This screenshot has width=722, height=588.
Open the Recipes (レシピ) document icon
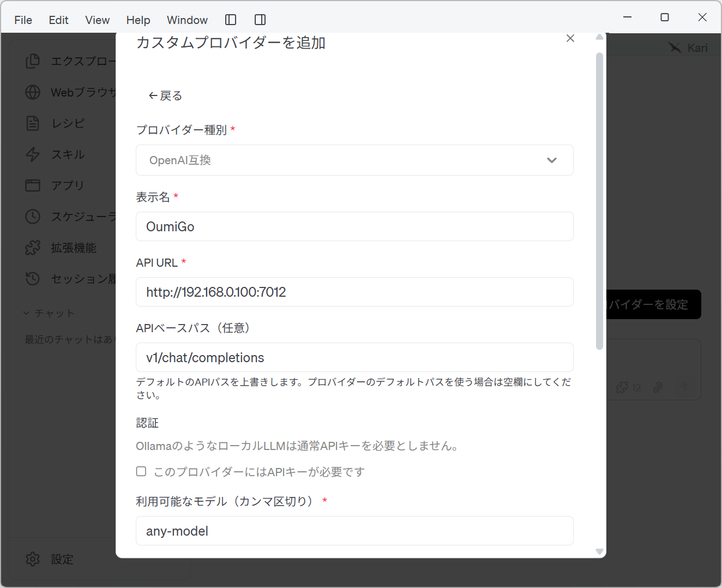33,123
